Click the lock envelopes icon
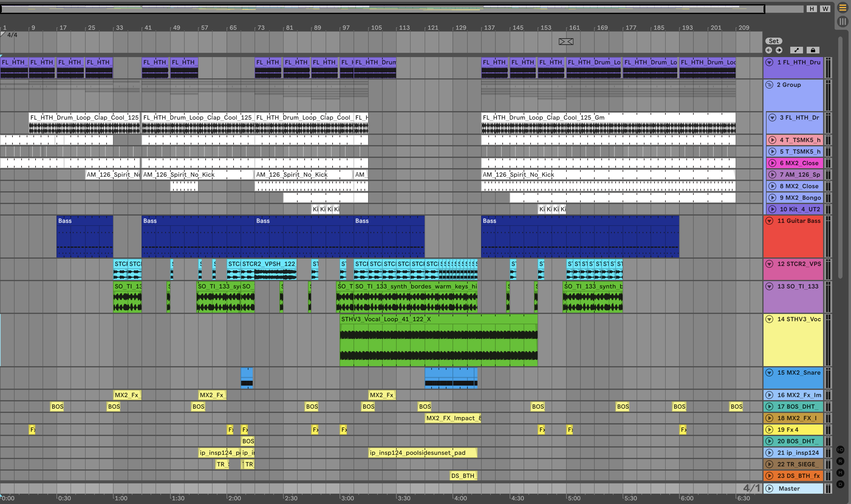851x504 pixels. click(813, 50)
